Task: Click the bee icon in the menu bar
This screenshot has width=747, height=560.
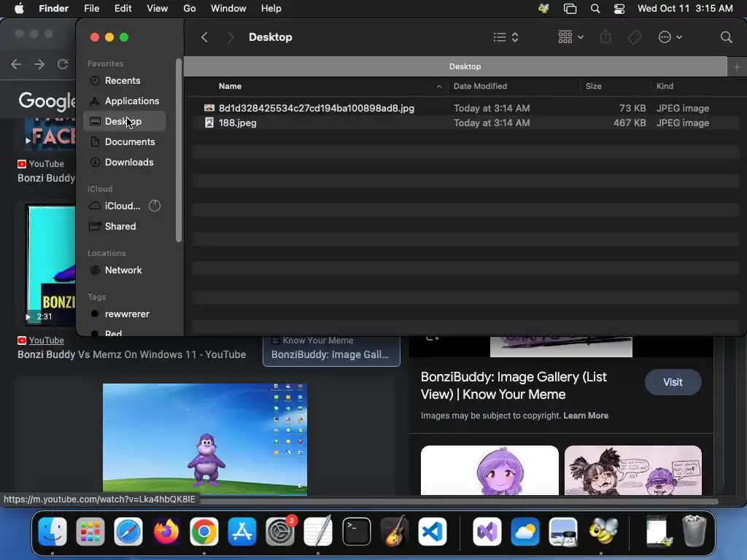Action: 543,9
